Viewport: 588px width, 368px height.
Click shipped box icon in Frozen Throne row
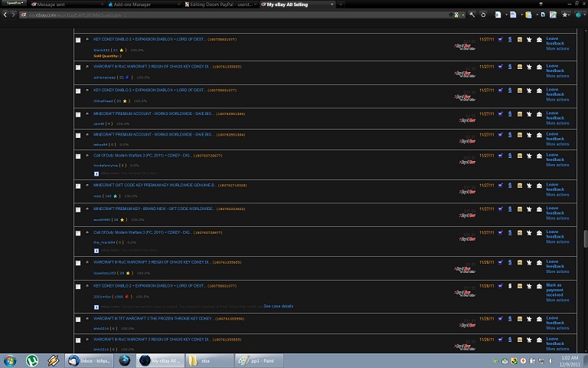pyautogui.click(x=520, y=319)
